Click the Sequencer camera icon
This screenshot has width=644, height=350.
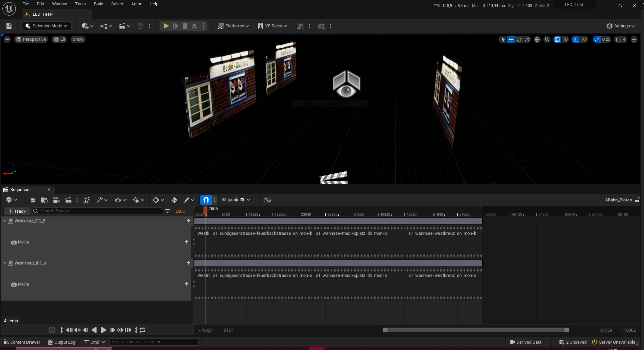(56, 200)
